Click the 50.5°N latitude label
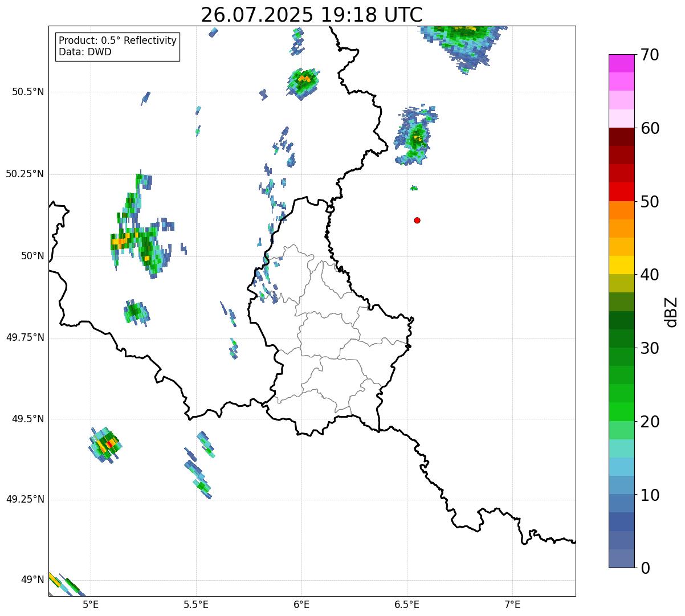The image size is (685, 616). [28, 92]
